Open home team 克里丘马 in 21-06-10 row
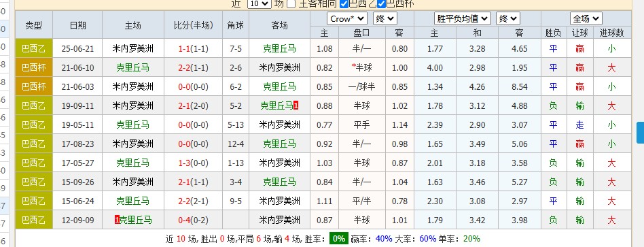Viewport: 644px width, 247px height. point(133,67)
